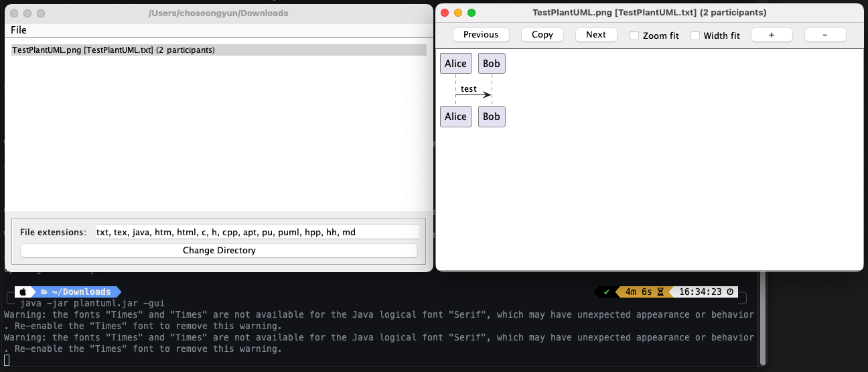This screenshot has width=868, height=372.
Task: Click the top Alice participant box
Action: 455,64
